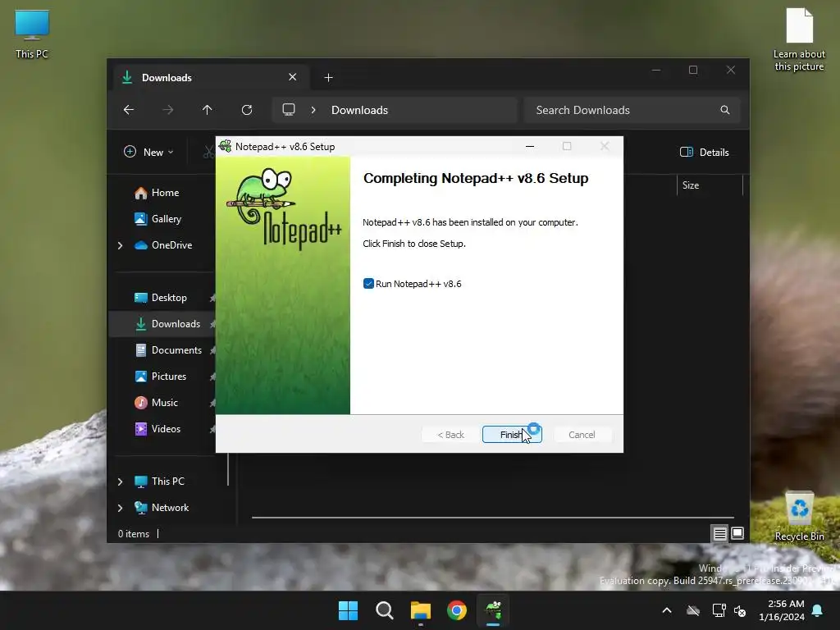
Task: Switch to details list view icon
Action: [x=720, y=533]
